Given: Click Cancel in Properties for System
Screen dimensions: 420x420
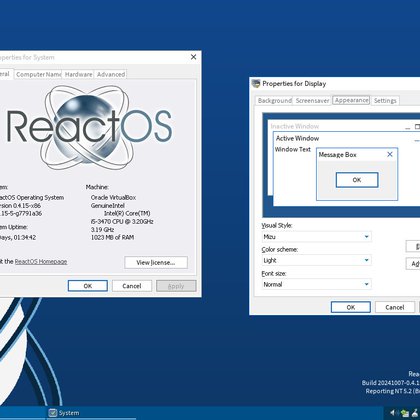Looking at the screenshot, I should 132,286.
